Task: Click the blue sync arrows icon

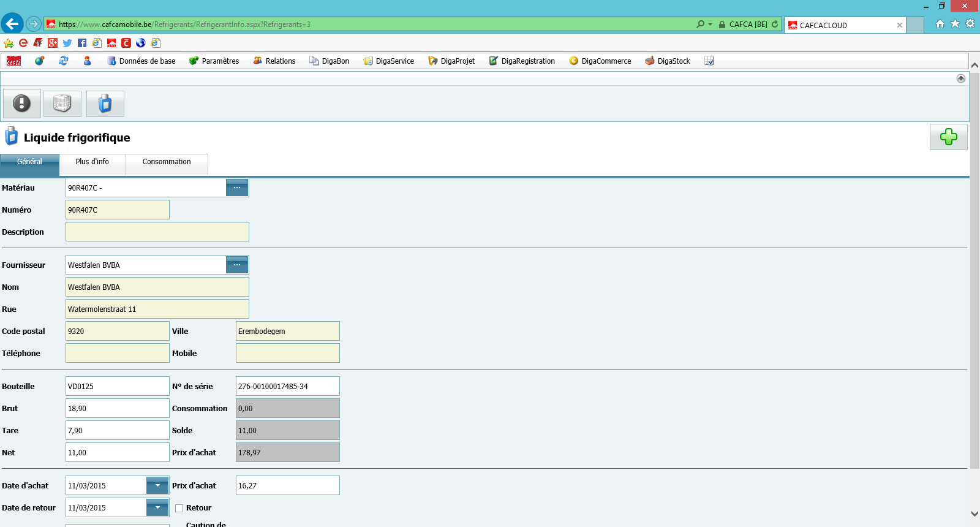Action: coord(63,61)
